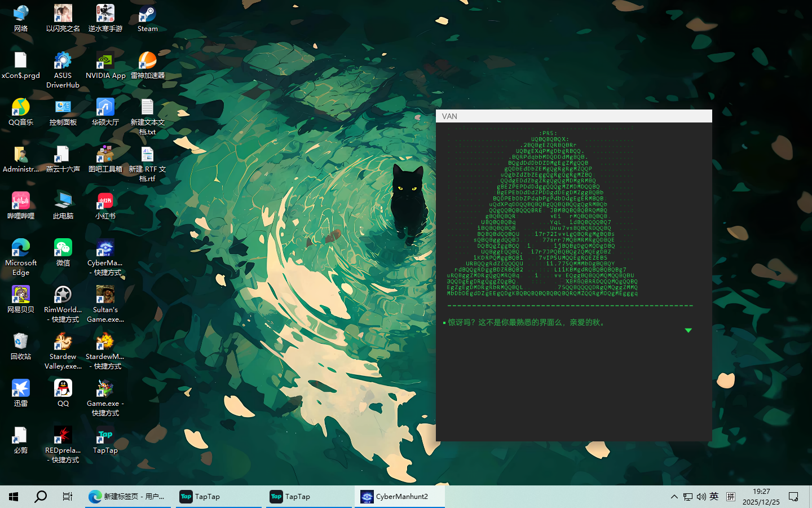Switch to CyberManhunt2 taskbar item
Screen dimensions: 812x508
399,497
